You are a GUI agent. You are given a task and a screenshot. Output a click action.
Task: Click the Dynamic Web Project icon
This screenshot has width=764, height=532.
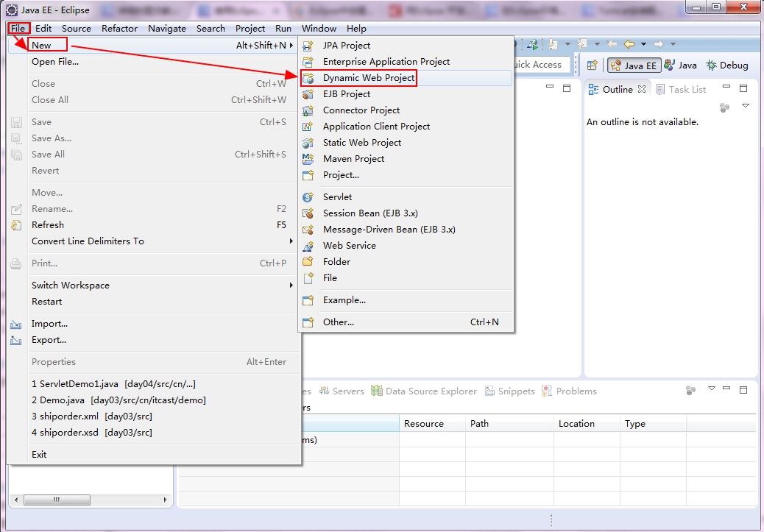308,78
